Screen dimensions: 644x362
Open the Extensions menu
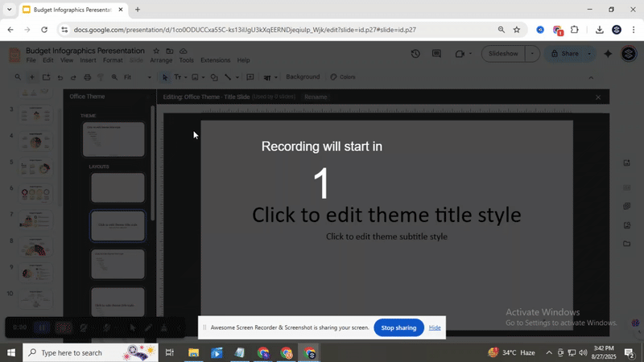[215, 60]
